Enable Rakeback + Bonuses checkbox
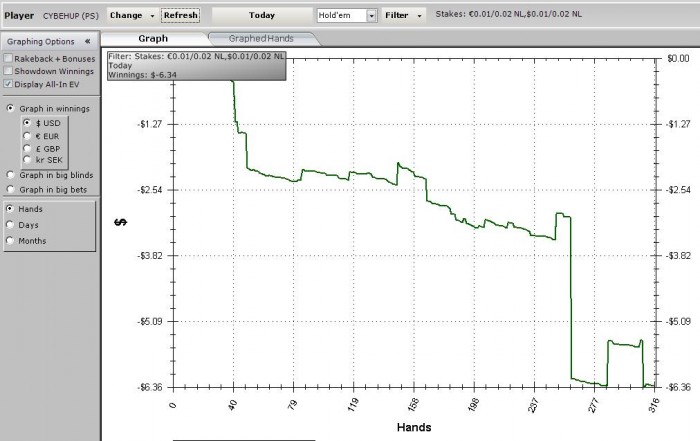 [x=8, y=58]
